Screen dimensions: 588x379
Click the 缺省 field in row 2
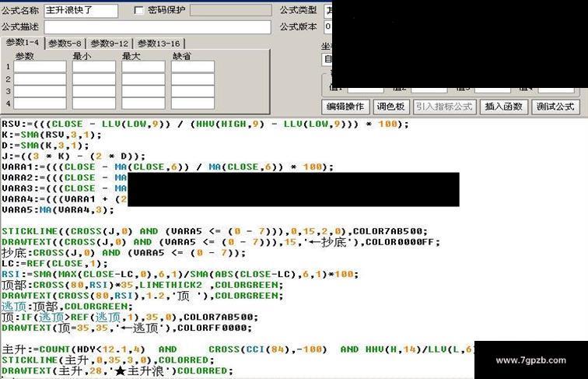[x=193, y=79]
